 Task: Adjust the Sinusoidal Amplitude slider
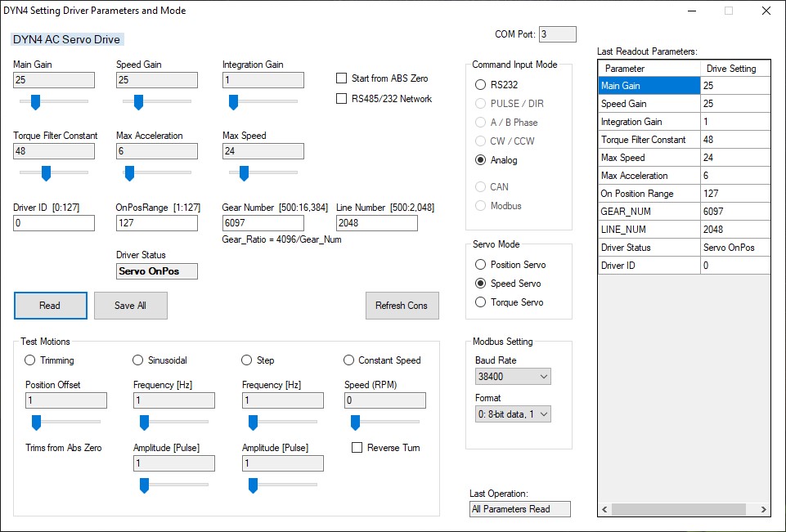point(174,485)
